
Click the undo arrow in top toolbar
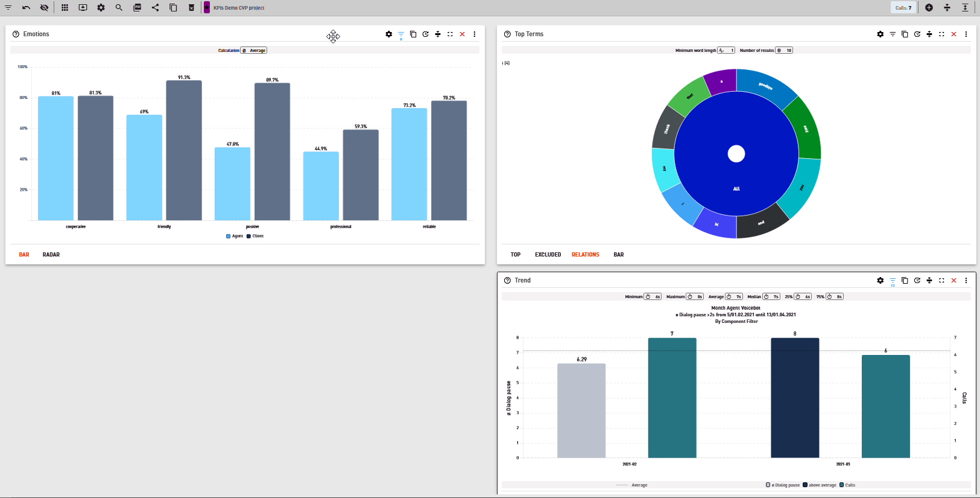click(x=27, y=8)
